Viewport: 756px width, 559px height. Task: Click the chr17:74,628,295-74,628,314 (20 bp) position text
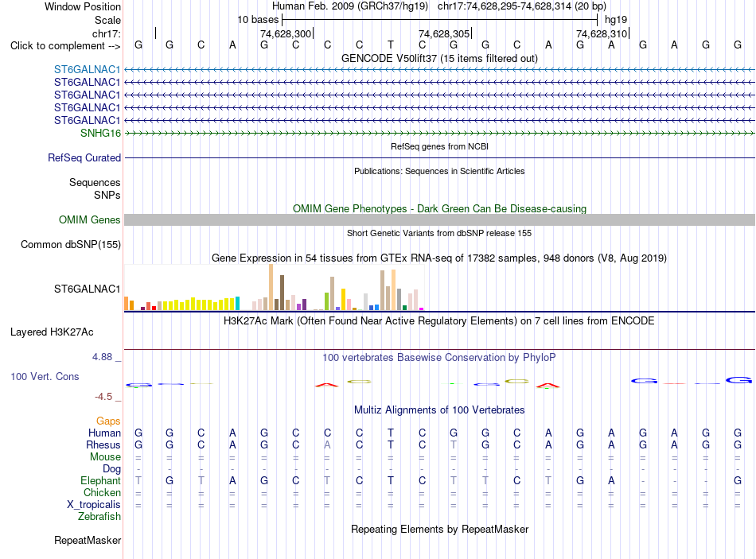click(522, 6)
